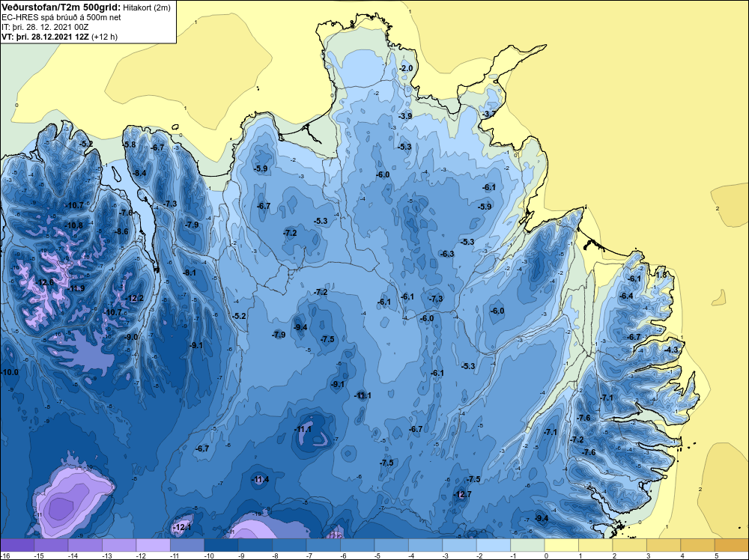The image size is (749, 560).
Task: Click the -8.1 temperature value
Action: [x=189, y=273]
